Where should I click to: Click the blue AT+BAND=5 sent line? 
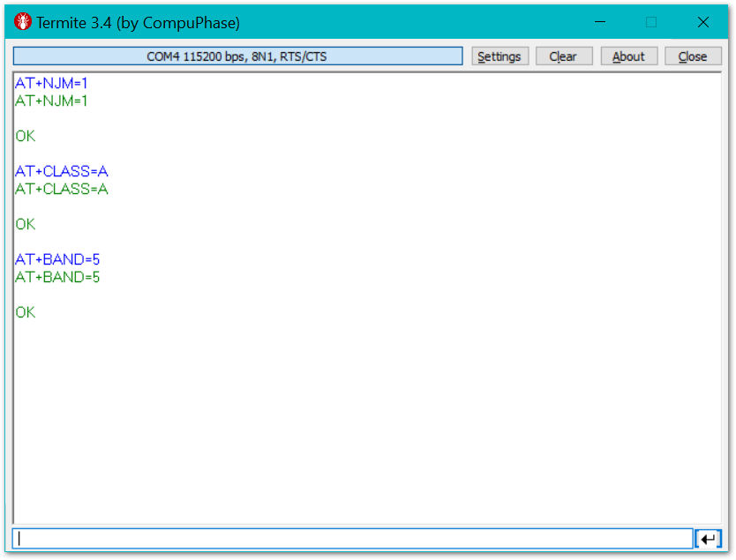56,259
